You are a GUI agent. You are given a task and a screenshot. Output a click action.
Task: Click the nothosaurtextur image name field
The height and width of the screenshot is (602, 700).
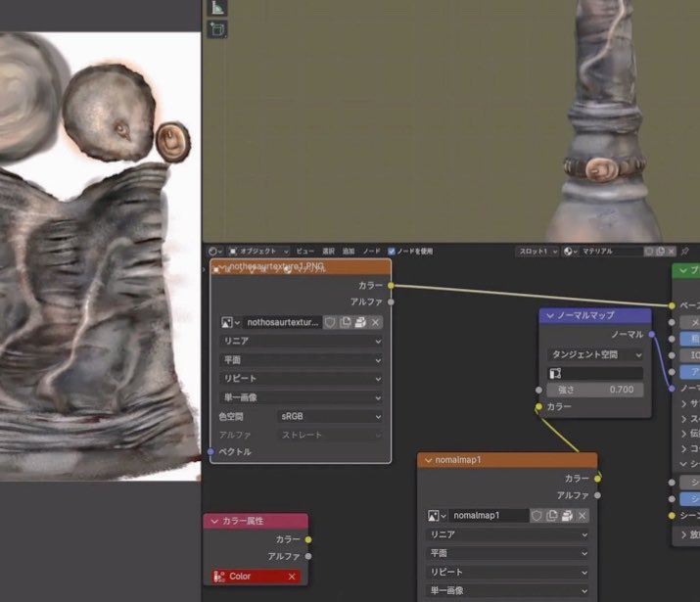tap(282, 322)
